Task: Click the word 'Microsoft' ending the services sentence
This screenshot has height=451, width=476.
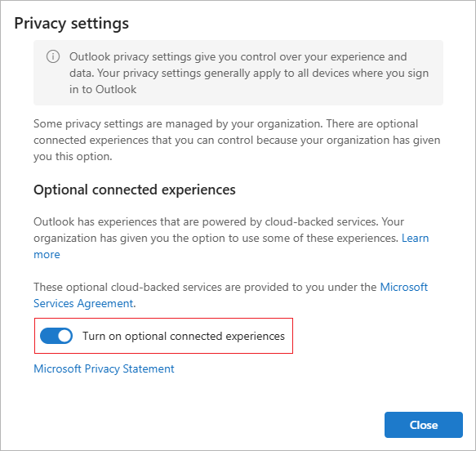Action: click(x=404, y=287)
